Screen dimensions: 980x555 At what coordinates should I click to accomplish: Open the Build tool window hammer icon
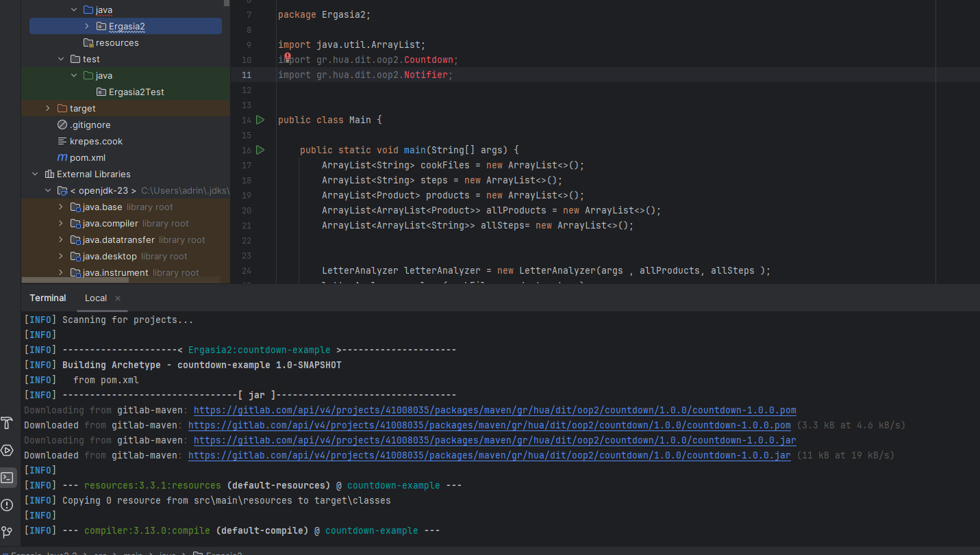(x=7, y=422)
